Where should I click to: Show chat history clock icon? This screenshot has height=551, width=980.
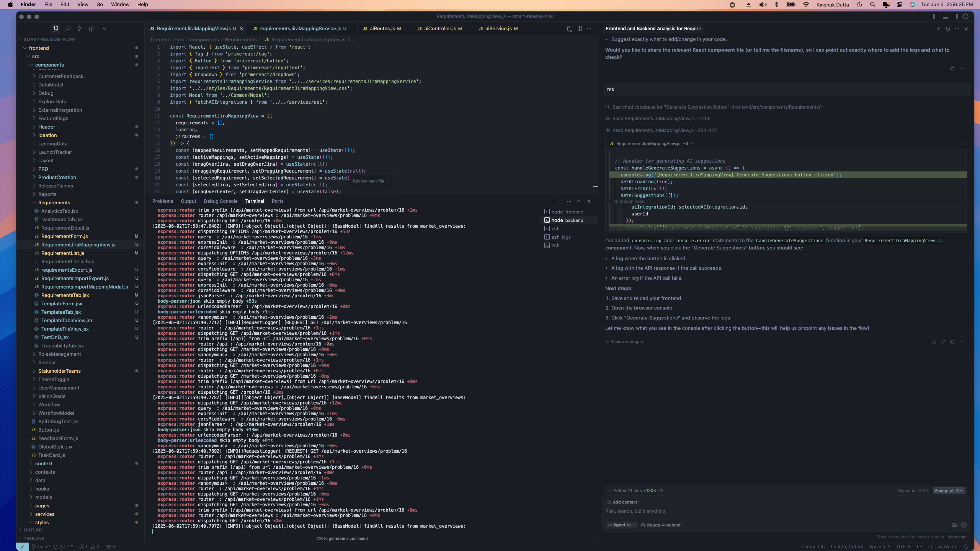coord(948,29)
